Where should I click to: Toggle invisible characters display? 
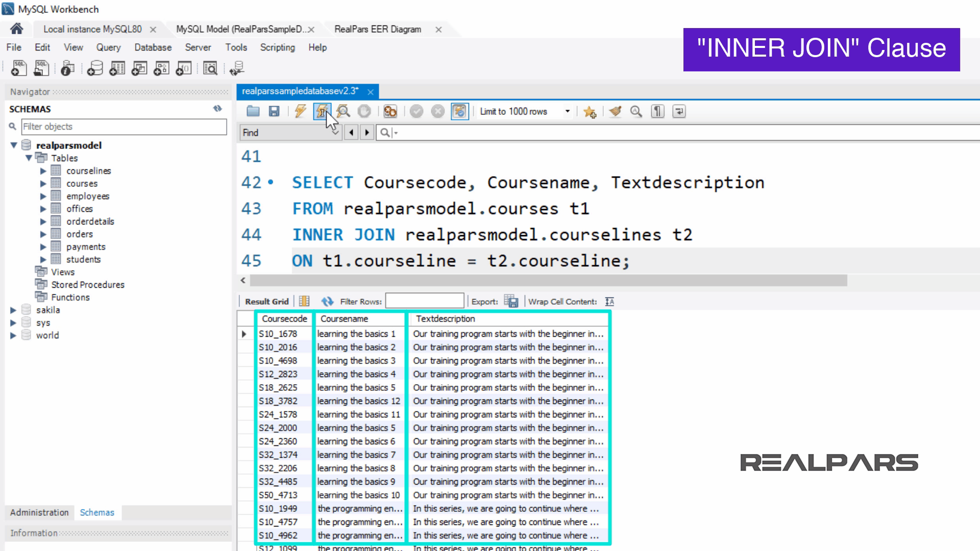click(x=657, y=111)
